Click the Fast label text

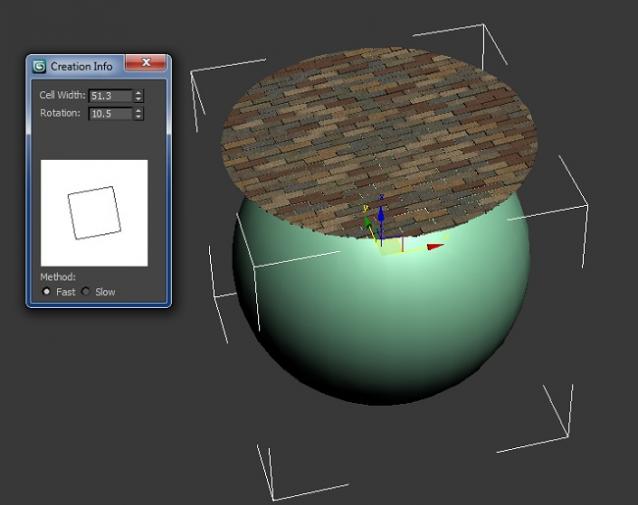click(65, 292)
